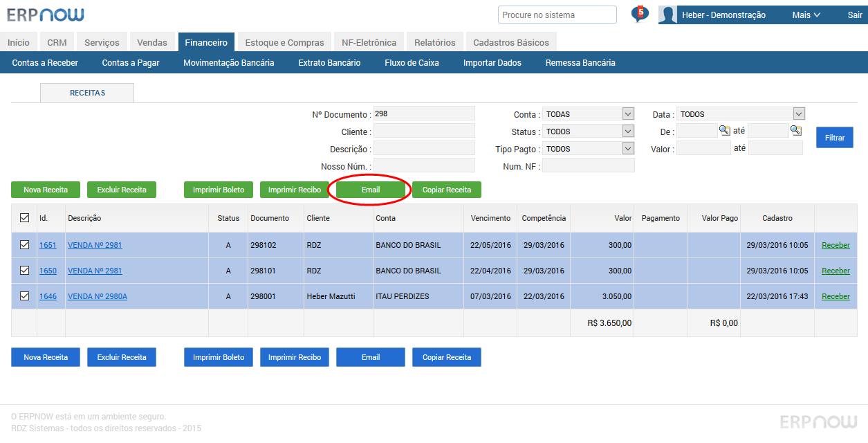Click the Nº Documento field containing 298
Screen dimensions: 868x443
[424, 114]
